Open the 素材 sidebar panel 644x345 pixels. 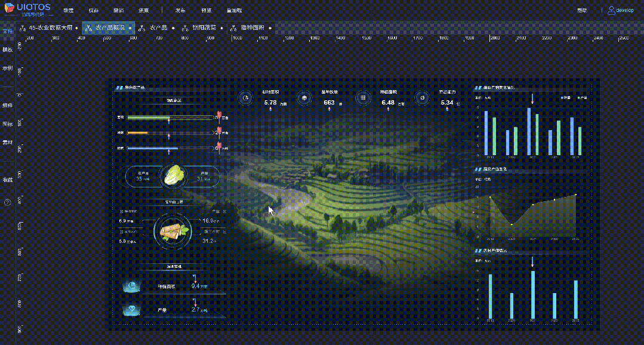tap(7, 142)
